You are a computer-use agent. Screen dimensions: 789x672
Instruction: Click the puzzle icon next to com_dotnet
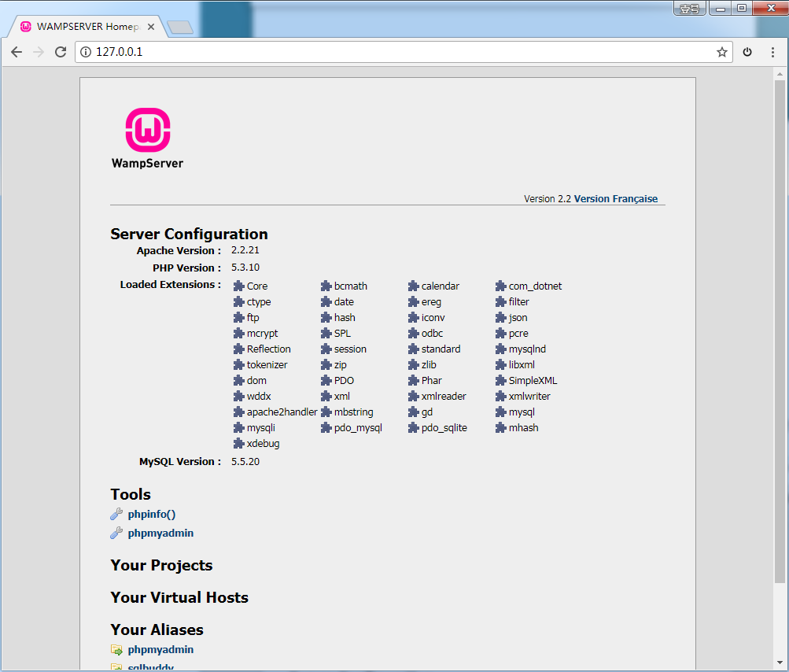(x=501, y=286)
